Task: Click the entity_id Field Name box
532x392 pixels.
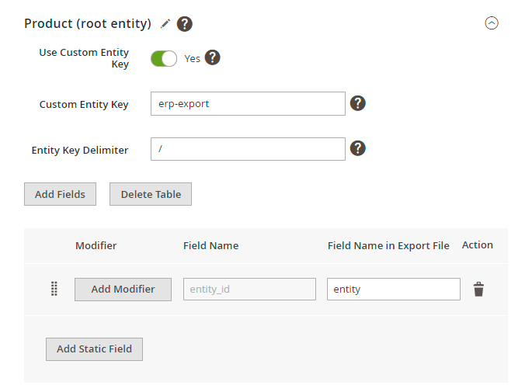Action: click(x=249, y=290)
